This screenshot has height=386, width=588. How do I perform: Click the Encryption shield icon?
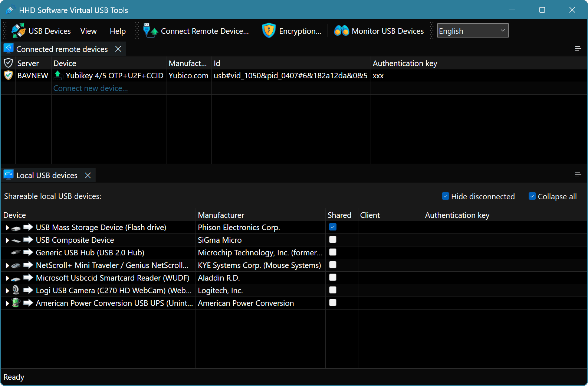click(269, 31)
